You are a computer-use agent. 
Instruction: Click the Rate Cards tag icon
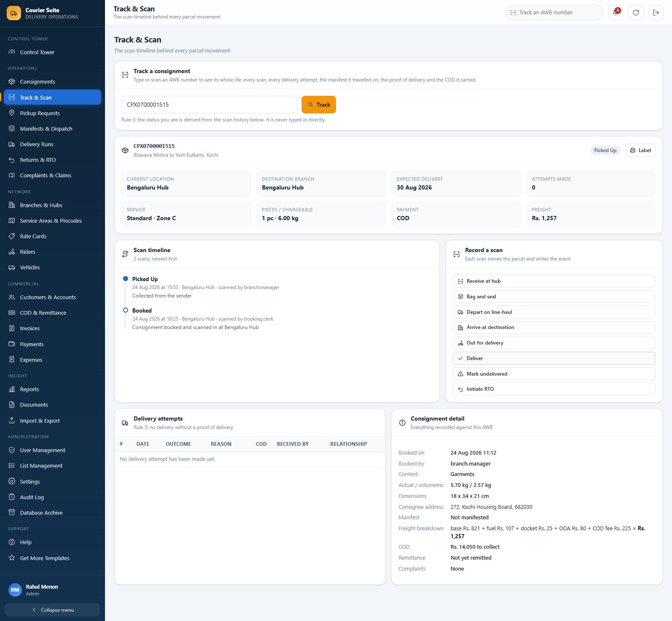pyautogui.click(x=12, y=236)
